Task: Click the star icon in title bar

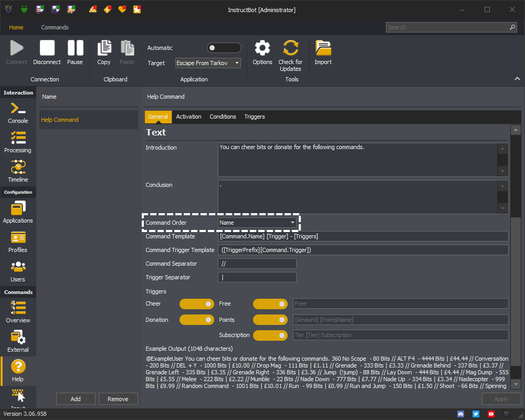Action: (137, 9)
